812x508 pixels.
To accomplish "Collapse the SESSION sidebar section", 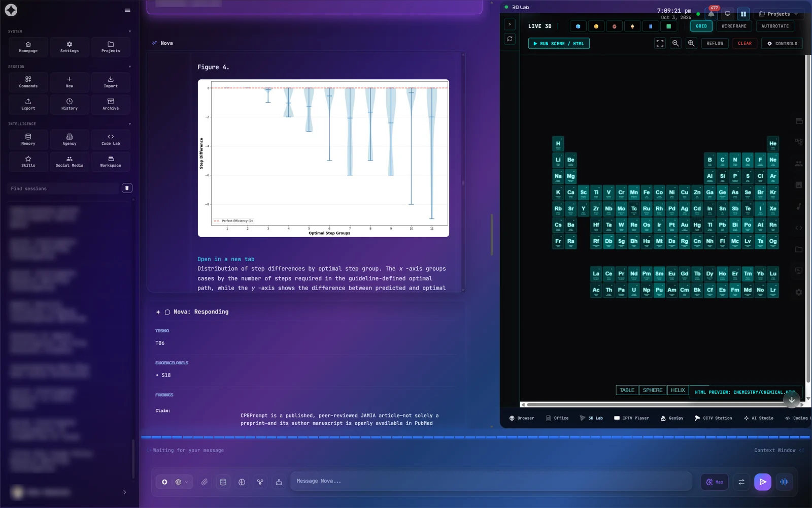I will (130, 67).
